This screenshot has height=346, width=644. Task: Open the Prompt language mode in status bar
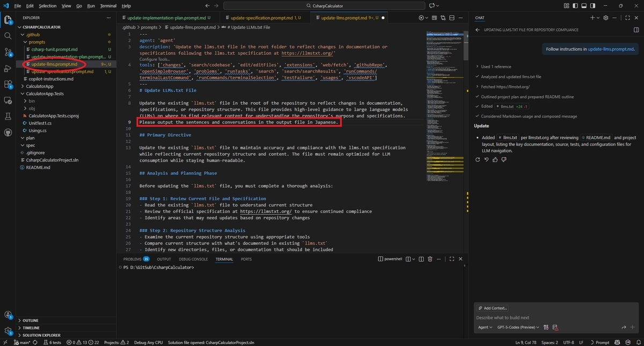(x=599, y=342)
